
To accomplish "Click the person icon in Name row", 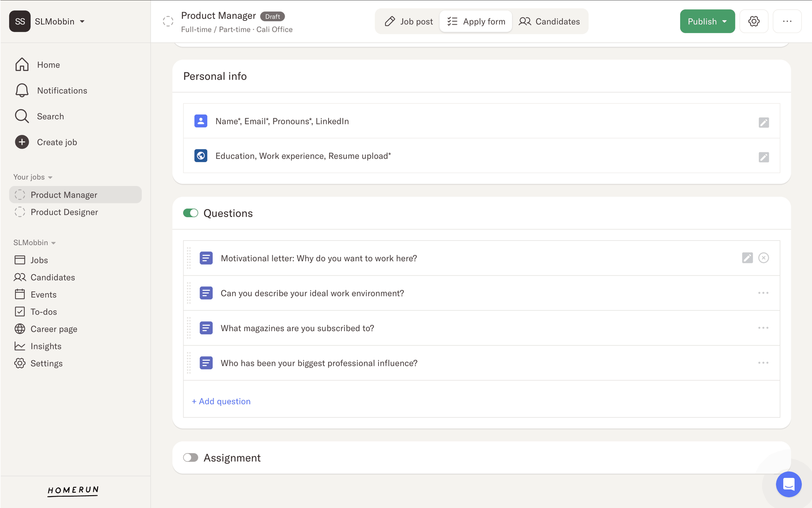I will [201, 121].
